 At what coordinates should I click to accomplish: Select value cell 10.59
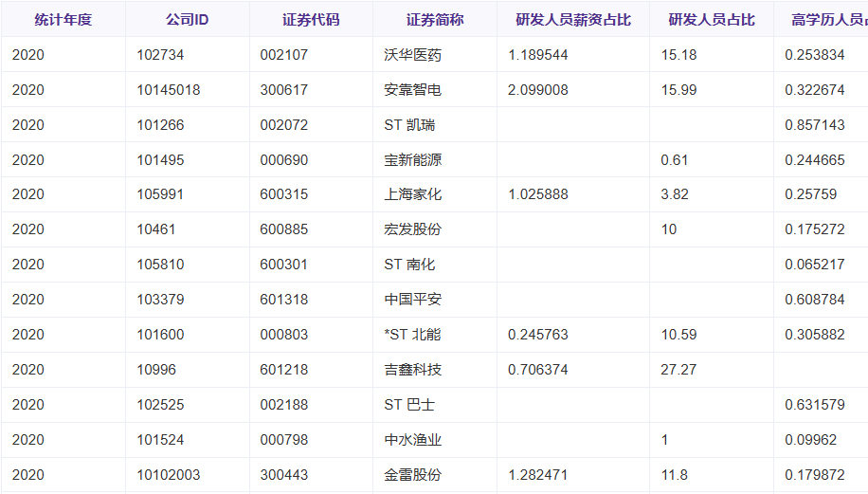712,335
